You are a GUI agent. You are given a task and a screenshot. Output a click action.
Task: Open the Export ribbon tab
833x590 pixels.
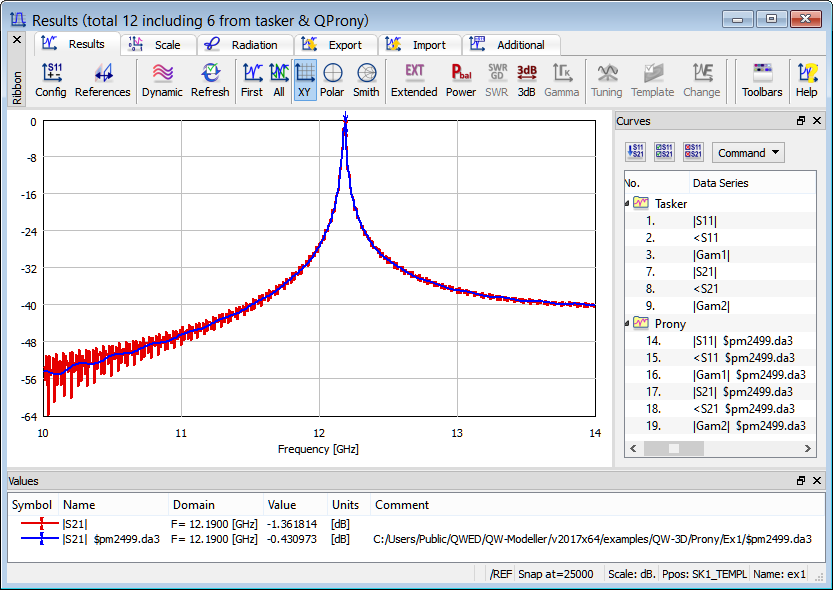[x=335, y=45]
